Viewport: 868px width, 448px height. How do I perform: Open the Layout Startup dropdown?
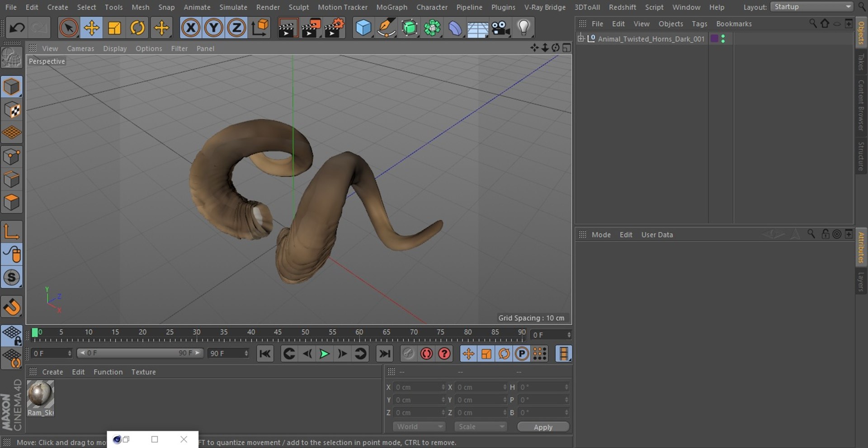(x=811, y=7)
